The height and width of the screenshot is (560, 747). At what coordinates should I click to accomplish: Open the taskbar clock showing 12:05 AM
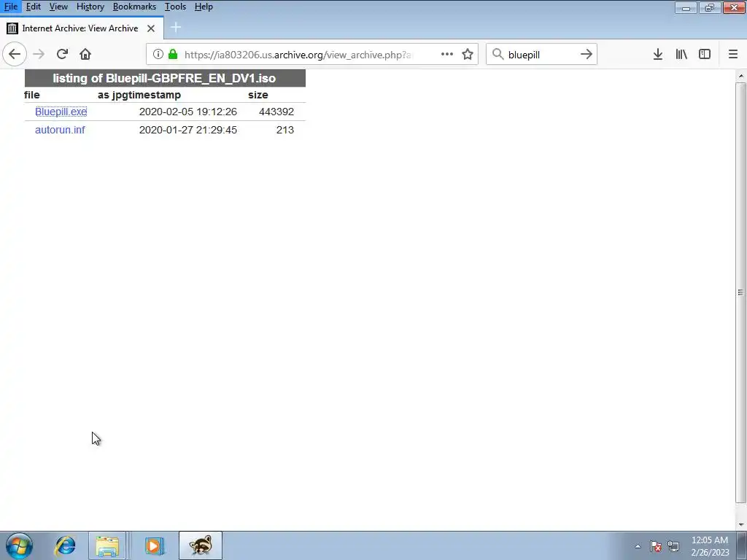coord(710,546)
